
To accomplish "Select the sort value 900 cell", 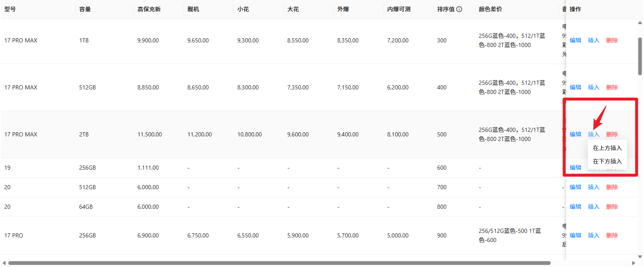I will 442,235.
